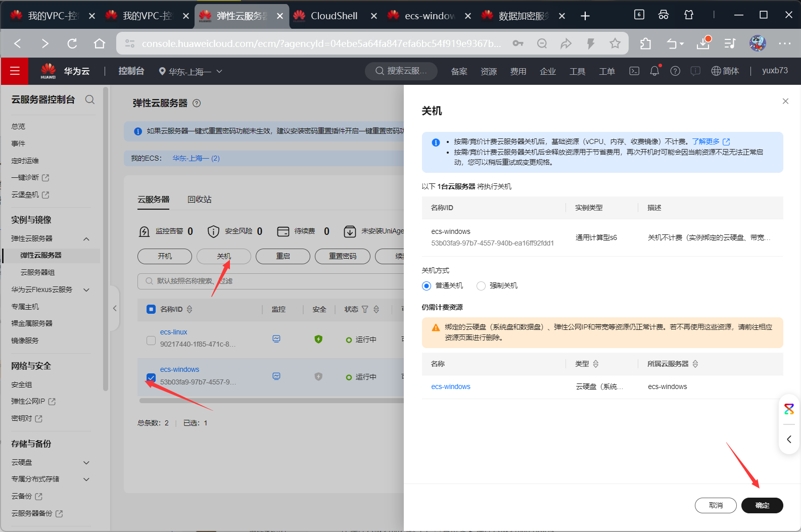Switch to the 回收站 tab
This screenshot has width=801, height=532.
point(200,200)
